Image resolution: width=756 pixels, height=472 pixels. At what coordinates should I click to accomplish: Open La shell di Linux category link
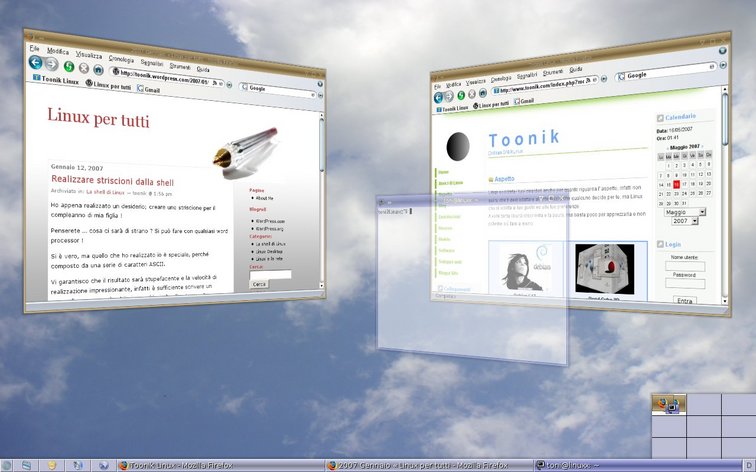pos(270,244)
